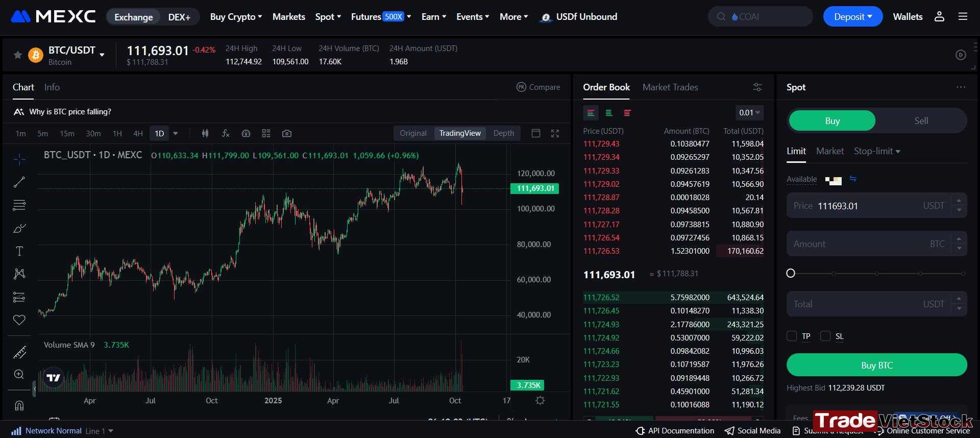Open the 0.01 price precision dropdown
This screenshot has height=438, width=980.
749,112
